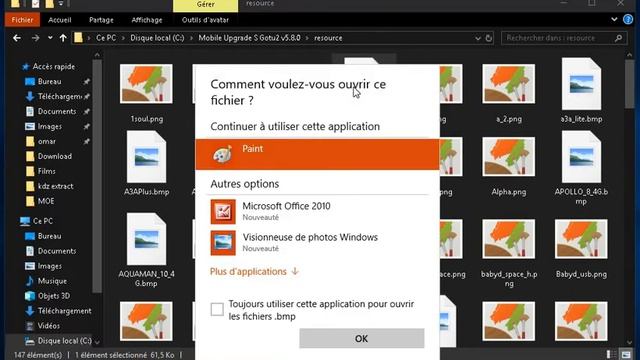This screenshot has height=360, width=640.
Task: Open Accès rapide in the sidebar
Action: pos(53,67)
